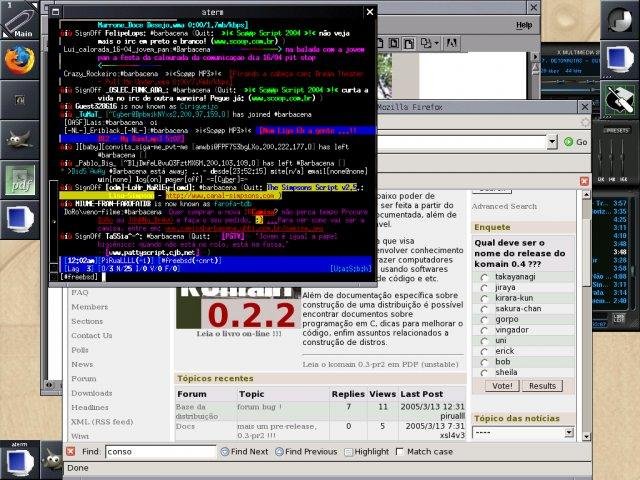Expand the PDF page layout dropdown arrow
640x480 pixels.
[436, 43]
